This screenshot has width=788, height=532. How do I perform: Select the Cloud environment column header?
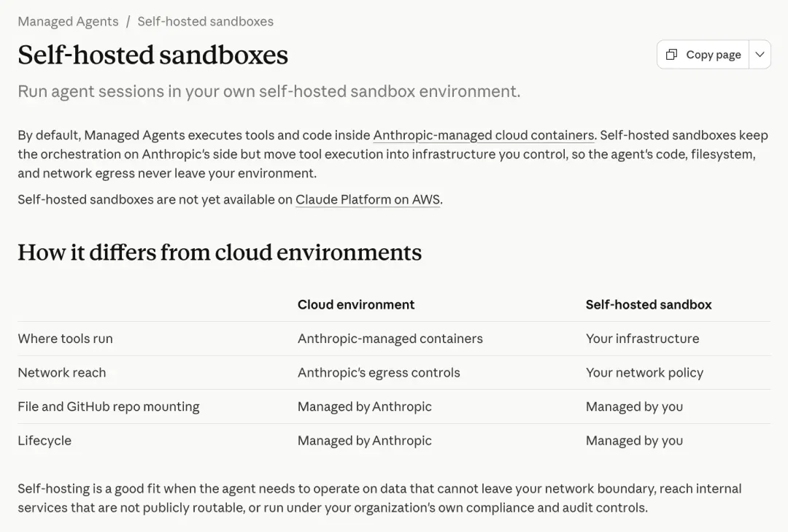point(356,305)
